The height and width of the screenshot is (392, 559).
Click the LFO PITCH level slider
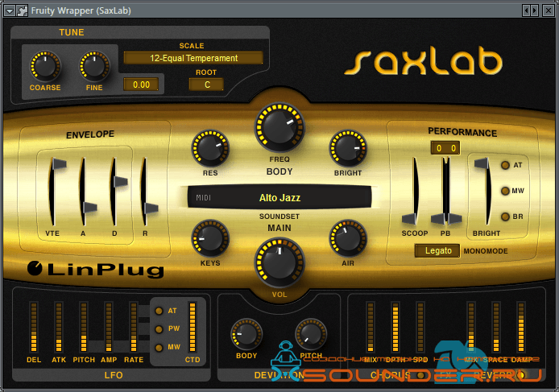coord(84,327)
